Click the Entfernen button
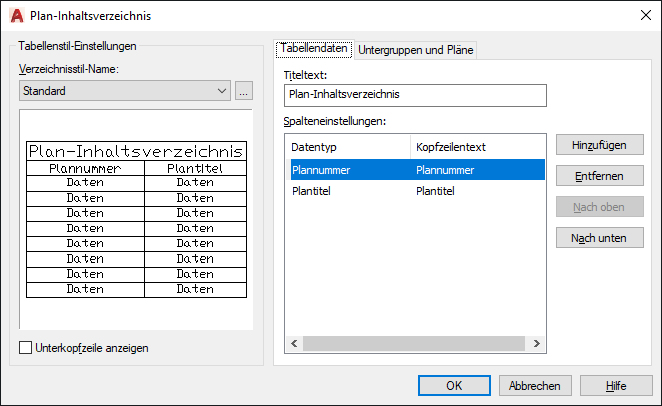The width and height of the screenshot is (662, 406). pyautogui.click(x=600, y=176)
